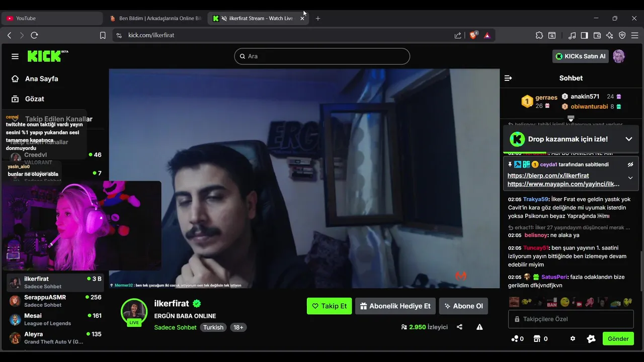
Task: Open the blerp.com/x/ilkerfirat link
Action: pyautogui.click(x=548, y=175)
